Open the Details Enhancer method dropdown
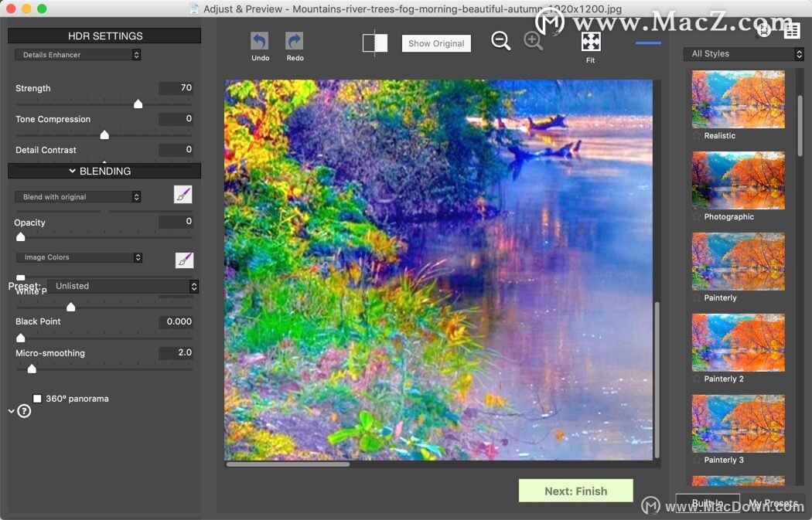This screenshot has height=520, width=812. [77, 55]
